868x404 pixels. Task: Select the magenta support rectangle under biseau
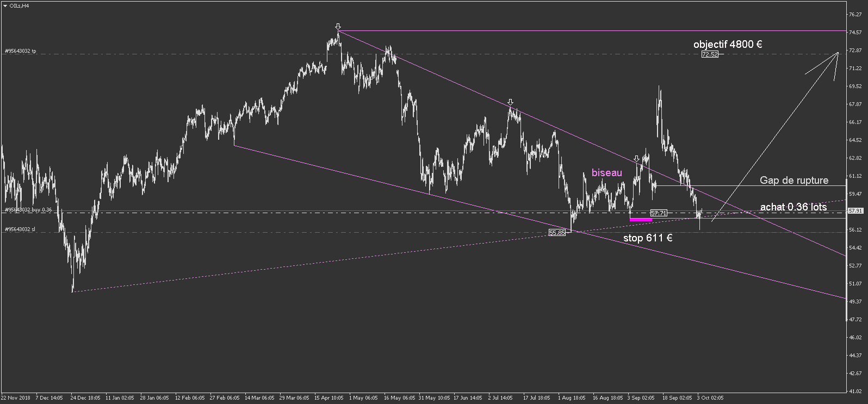coord(641,220)
